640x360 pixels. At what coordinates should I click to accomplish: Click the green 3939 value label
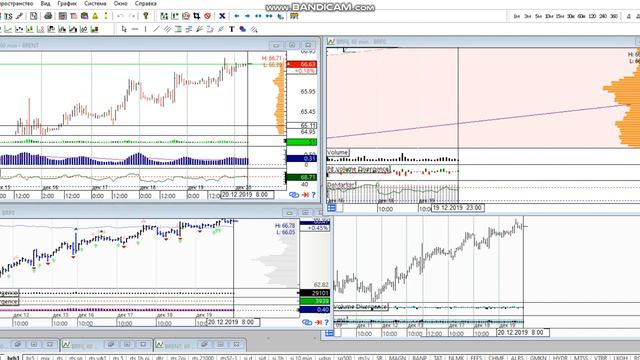pos(315,301)
